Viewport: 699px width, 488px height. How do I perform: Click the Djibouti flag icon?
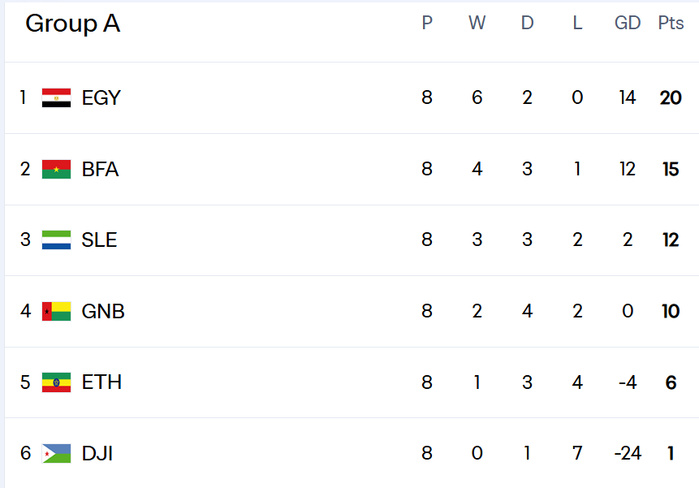tap(56, 454)
